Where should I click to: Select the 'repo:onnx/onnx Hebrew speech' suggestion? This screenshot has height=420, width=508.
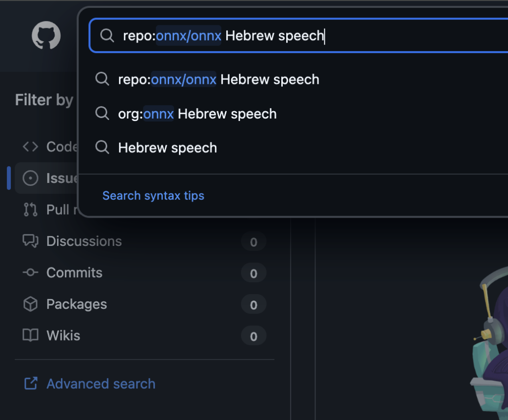[218, 79]
